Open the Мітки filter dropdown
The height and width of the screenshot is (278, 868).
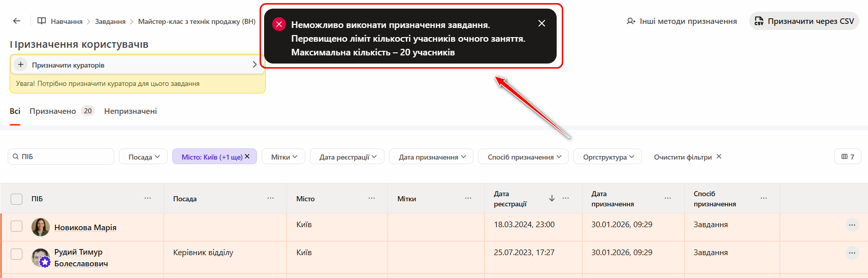[x=283, y=157]
